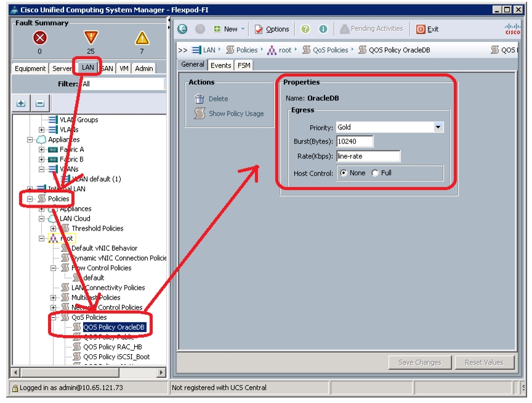Click the Save Changes button
Screen dimensions: 532x403
click(x=420, y=362)
